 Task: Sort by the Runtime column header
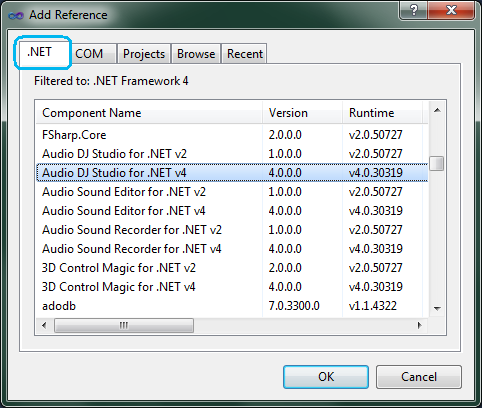point(382,113)
